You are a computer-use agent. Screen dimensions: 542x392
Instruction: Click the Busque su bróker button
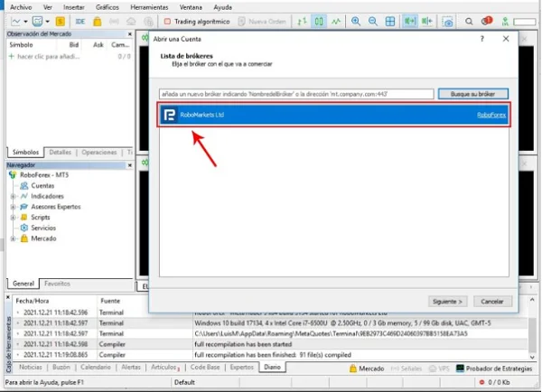[472, 94]
